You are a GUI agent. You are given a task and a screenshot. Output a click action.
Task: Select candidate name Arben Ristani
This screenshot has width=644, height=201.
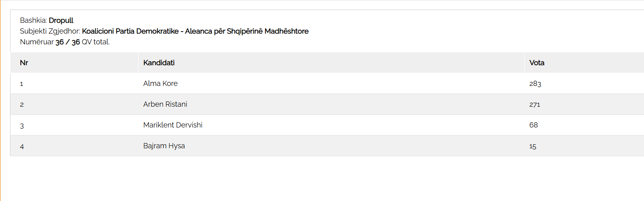[x=165, y=104]
